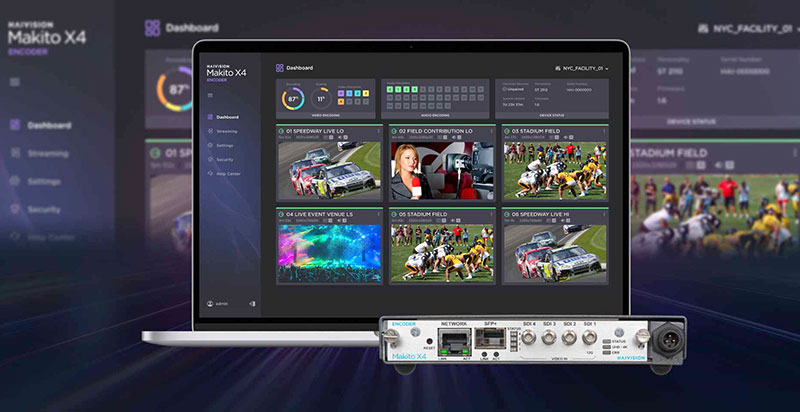This screenshot has height=412, width=800.
Task: Open the football thumbnail of 05 STADIUM FIELD
Action: tap(442, 253)
